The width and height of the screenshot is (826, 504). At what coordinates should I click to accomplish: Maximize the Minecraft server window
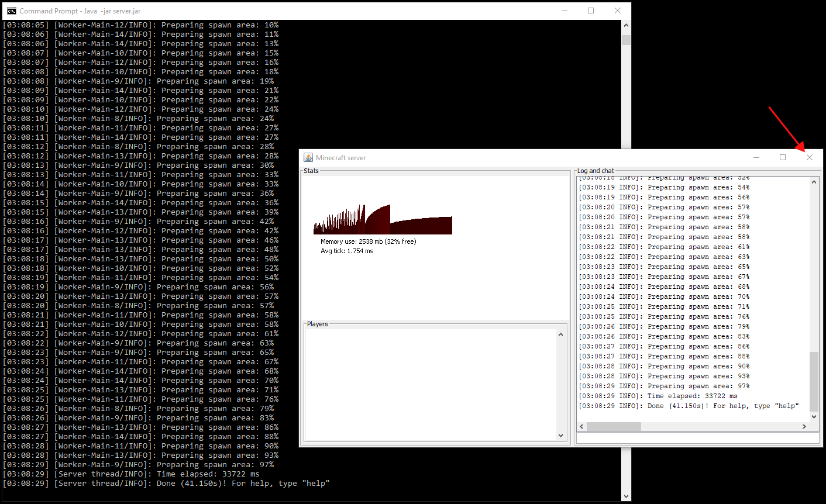783,157
